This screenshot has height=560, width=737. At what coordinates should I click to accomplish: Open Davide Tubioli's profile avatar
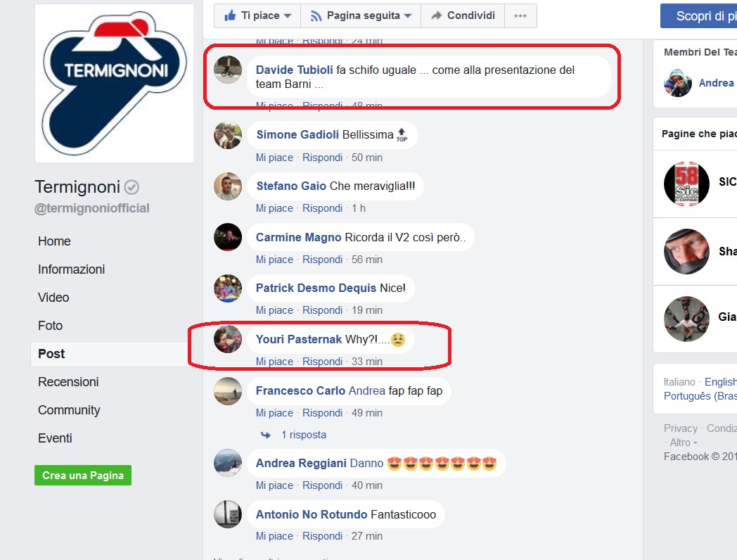[228, 70]
